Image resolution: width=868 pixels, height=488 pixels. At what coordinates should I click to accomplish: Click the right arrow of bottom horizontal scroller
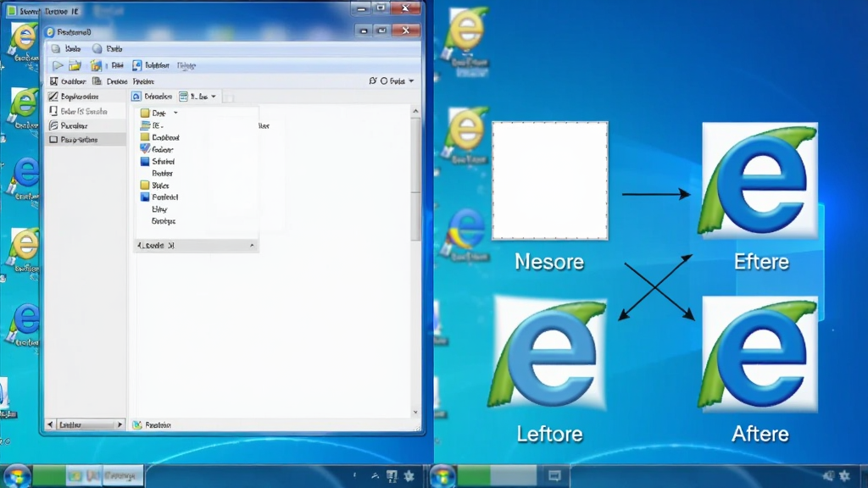(x=120, y=425)
